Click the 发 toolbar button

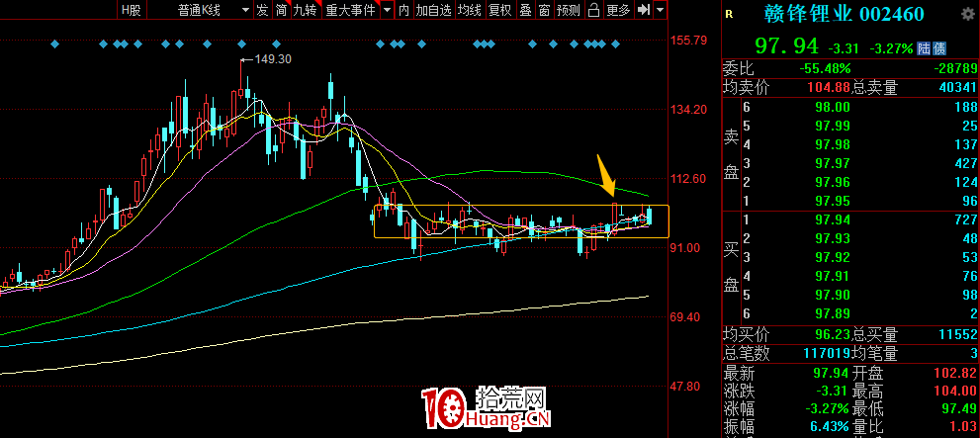[x=262, y=10]
